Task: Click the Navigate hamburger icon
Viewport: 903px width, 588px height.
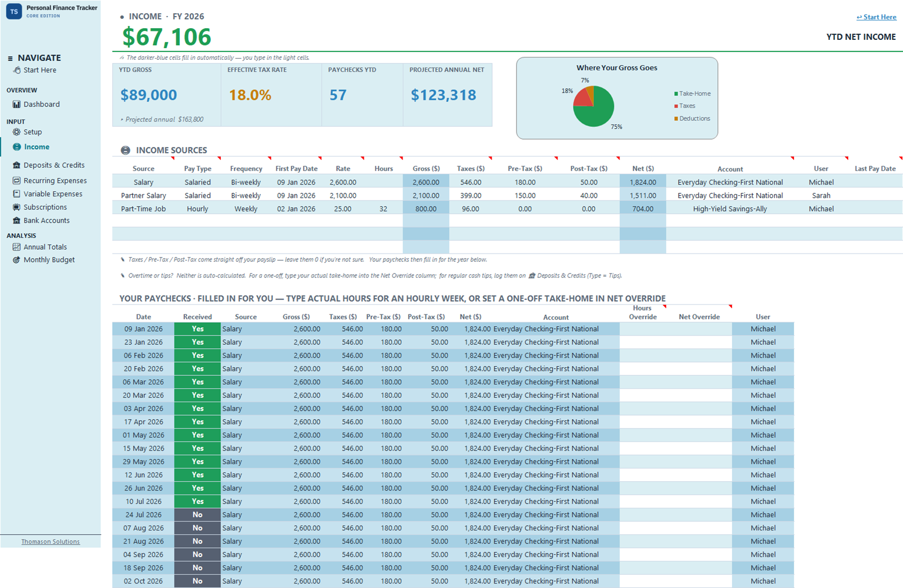Action: [x=10, y=58]
